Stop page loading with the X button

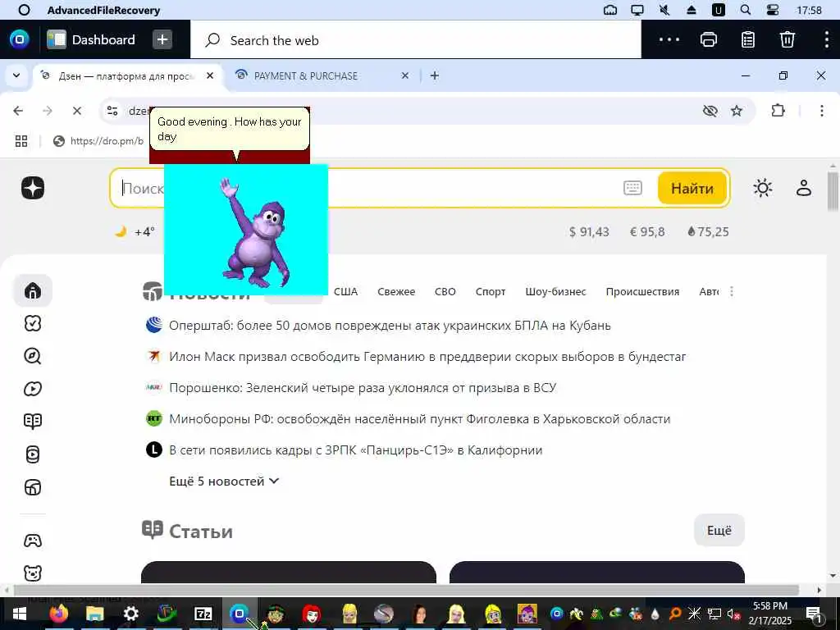(x=77, y=111)
